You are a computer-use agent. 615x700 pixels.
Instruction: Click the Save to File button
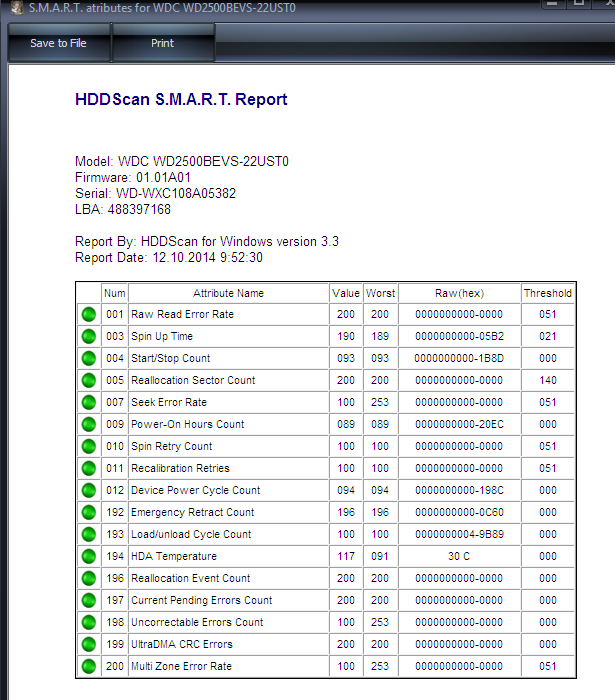59,43
